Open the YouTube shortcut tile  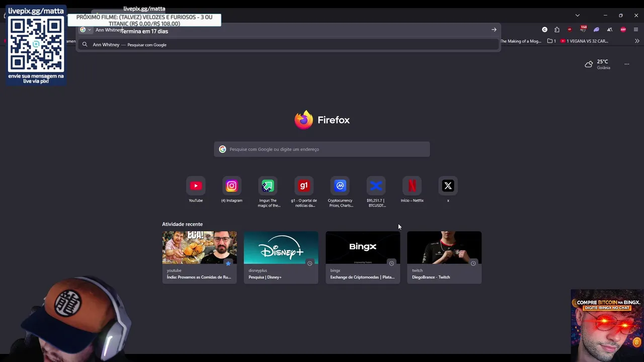[x=196, y=186]
